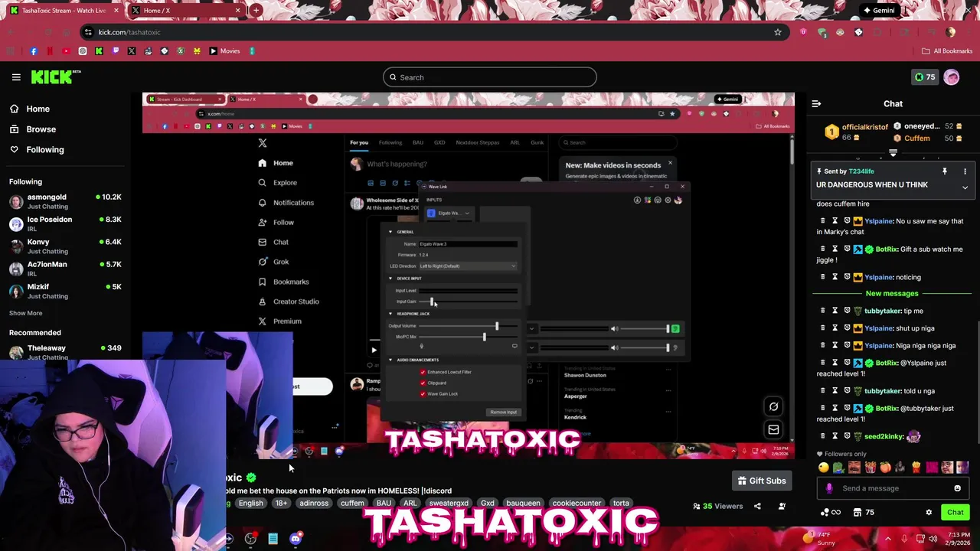The height and width of the screenshot is (551, 980).
Task: Open Ice Poseidon channel in Following list
Action: [x=65, y=223]
